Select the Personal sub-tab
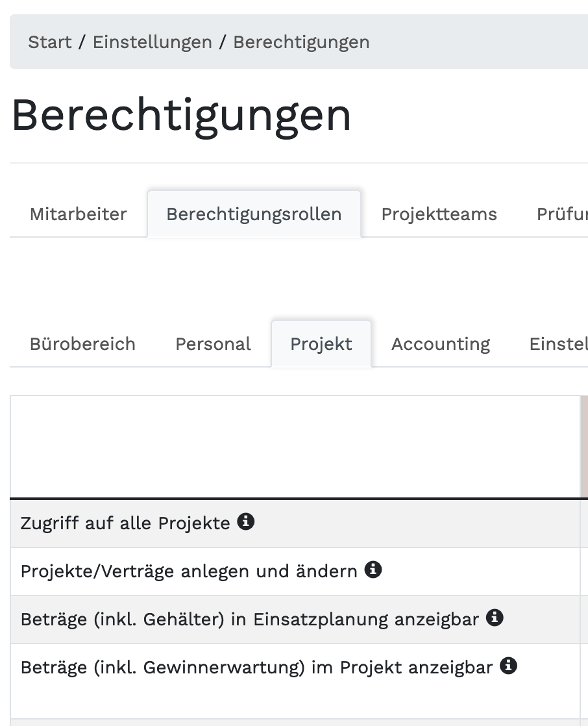 point(213,344)
